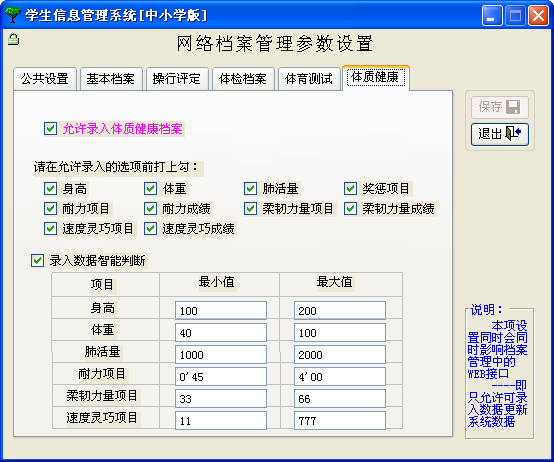554x462 pixels.
Task: Open the 基本档案 tab
Action: coord(111,79)
